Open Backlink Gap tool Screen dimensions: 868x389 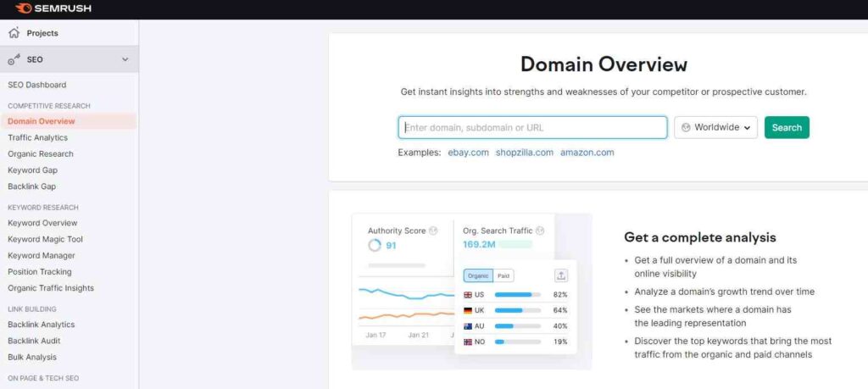(x=31, y=186)
